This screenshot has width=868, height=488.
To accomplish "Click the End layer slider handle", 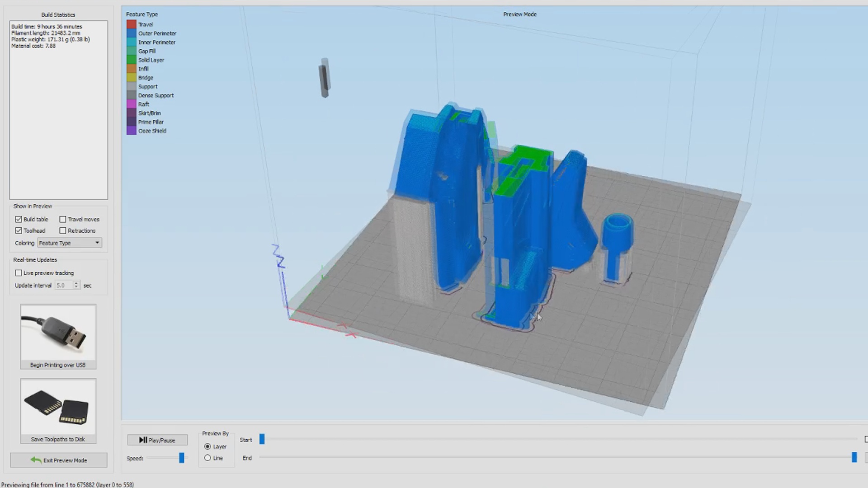I will click(x=854, y=457).
